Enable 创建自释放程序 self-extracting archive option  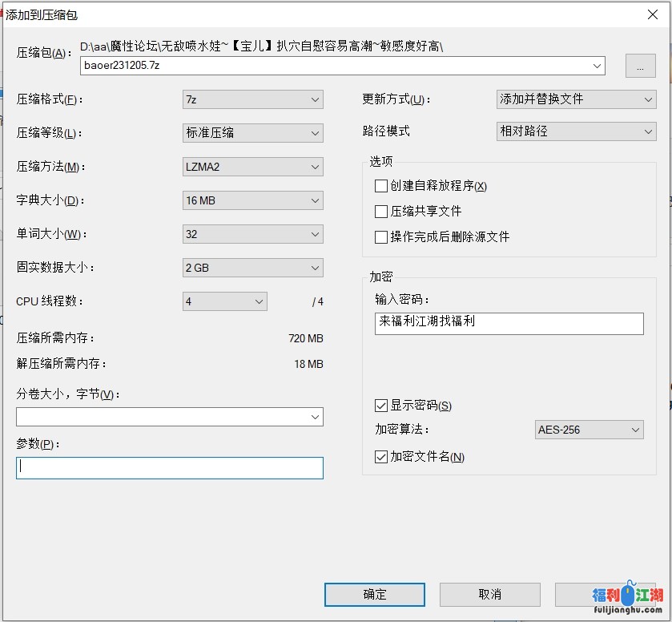coord(381,185)
